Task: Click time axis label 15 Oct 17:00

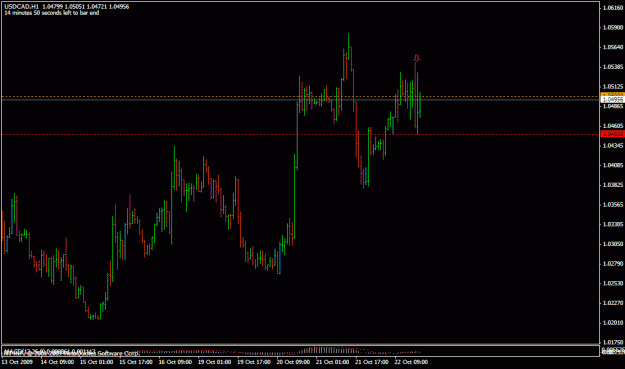Action: click(x=136, y=362)
